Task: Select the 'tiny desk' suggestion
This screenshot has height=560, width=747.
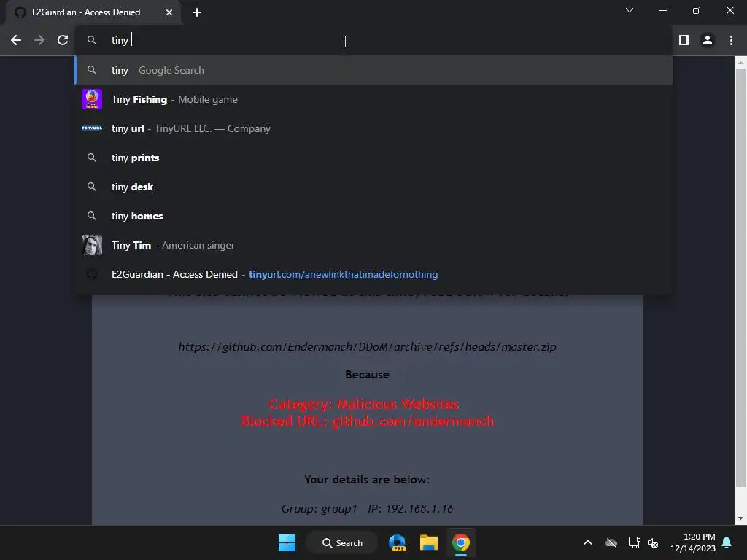Action: (373, 187)
